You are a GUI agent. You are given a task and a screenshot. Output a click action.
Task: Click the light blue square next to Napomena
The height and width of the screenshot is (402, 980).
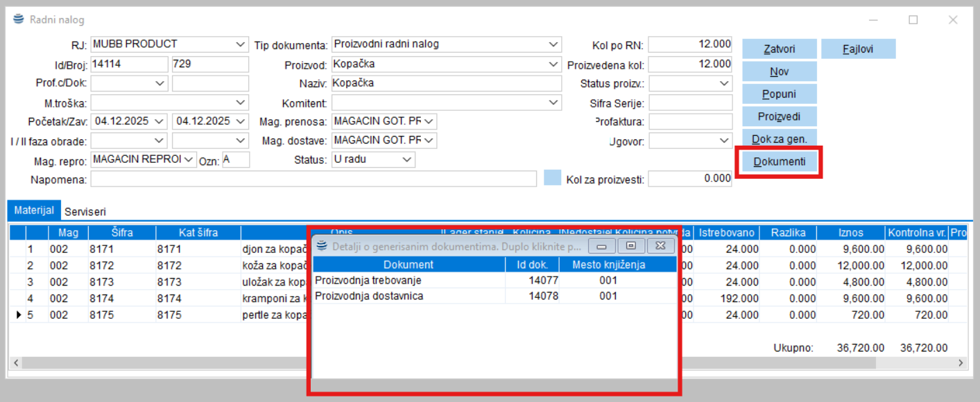pyautogui.click(x=552, y=179)
